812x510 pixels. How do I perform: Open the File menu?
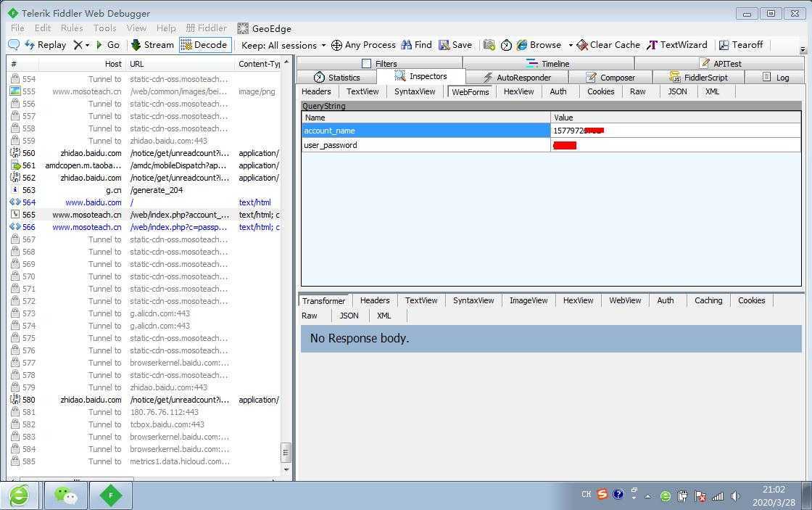click(x=17, y=28)
